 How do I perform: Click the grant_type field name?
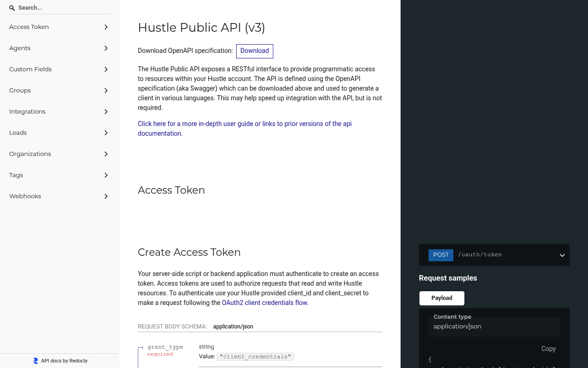click(x=165, y=347)
